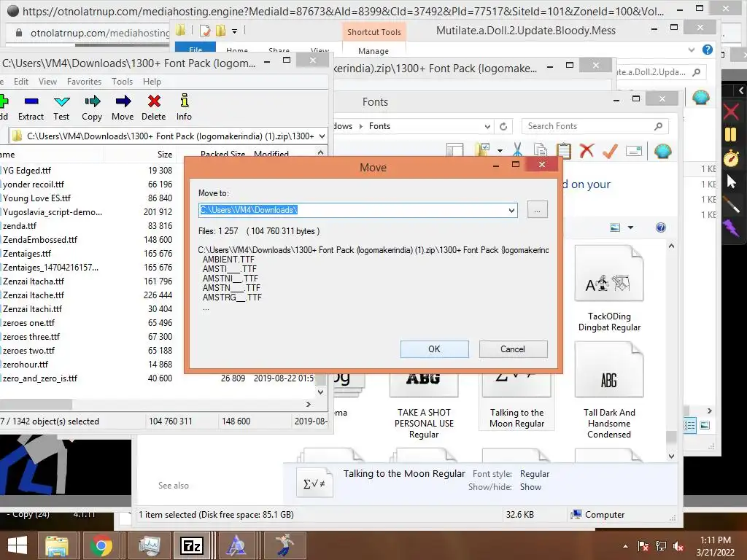Open the quick access toolbar dropdown in Explorer title
Image resolution: width=747 pixels, height=560 pixels.
coord(234,31)
